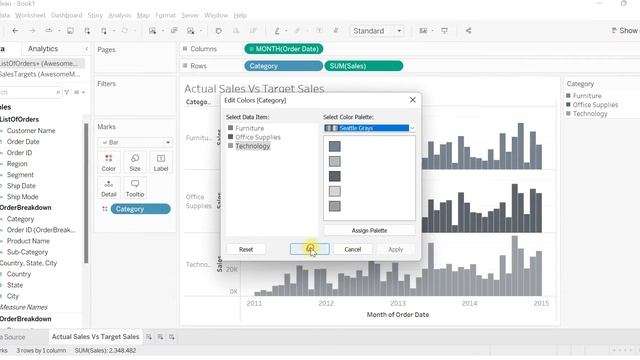Click the Duplicate sheet toolbar icon
The height and width of the screenshot is (360, 640).
(174, 31)
